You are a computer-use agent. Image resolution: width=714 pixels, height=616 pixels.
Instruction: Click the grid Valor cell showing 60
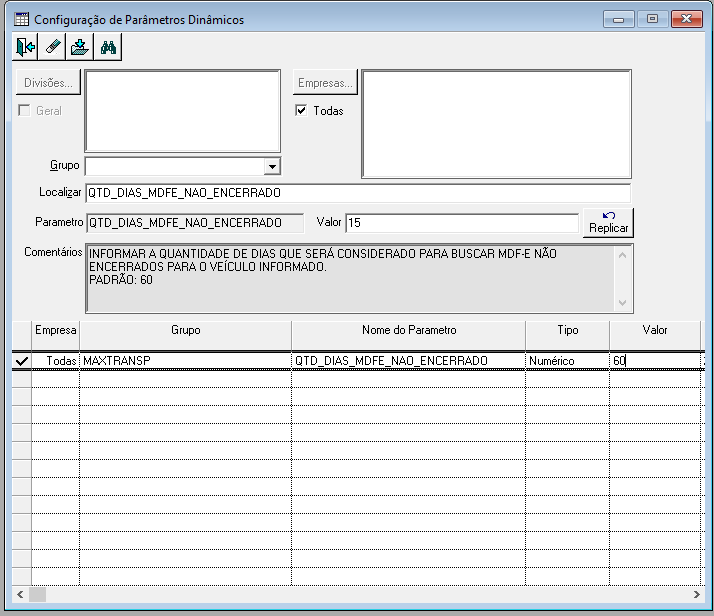pyautogui.click(x=655, y=361)
